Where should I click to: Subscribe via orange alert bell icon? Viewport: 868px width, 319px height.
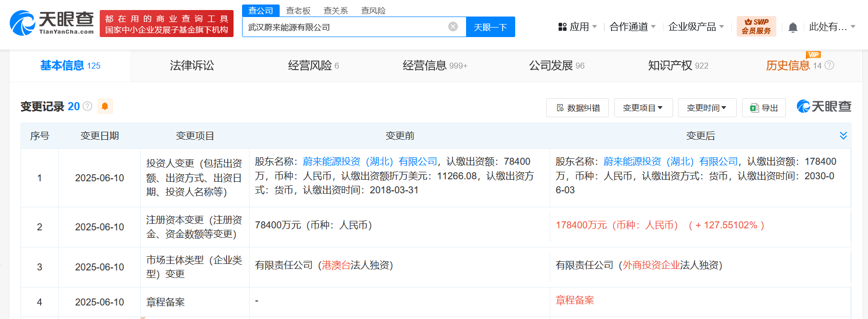click(x=105, y=106)
